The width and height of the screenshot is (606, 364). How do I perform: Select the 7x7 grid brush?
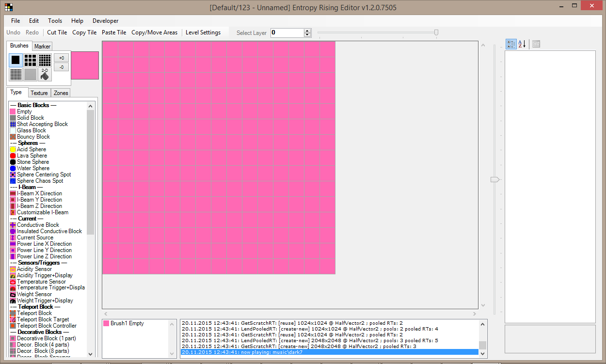click(16, 74)
